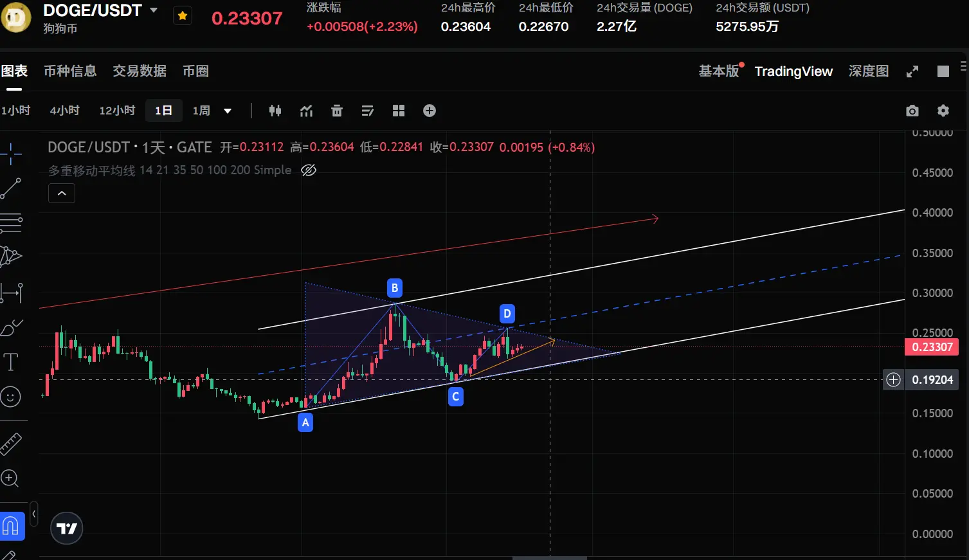The width and height of the screenshot is (969, 560).
Task: Select the 1周 interval
Action: [x=201, y=111]
